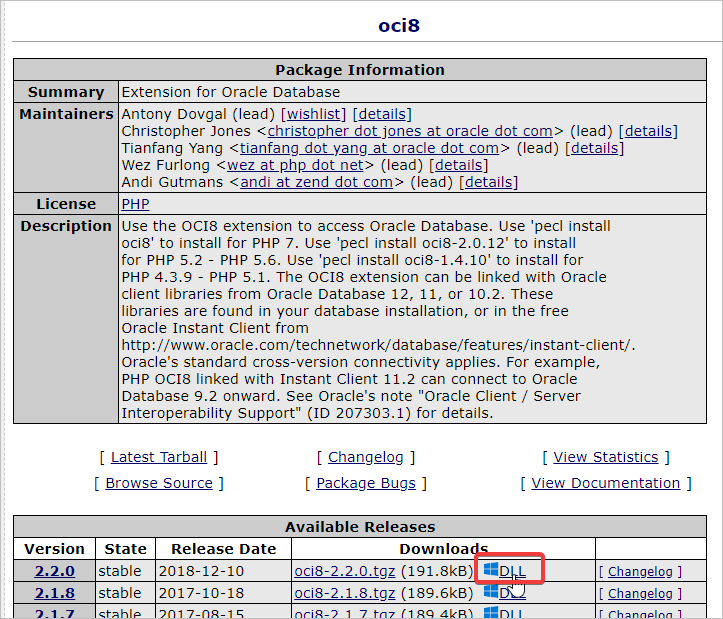Screen dimensions: 723x619
Task: Open the Package Bugs page
Action: pos(366,483)
